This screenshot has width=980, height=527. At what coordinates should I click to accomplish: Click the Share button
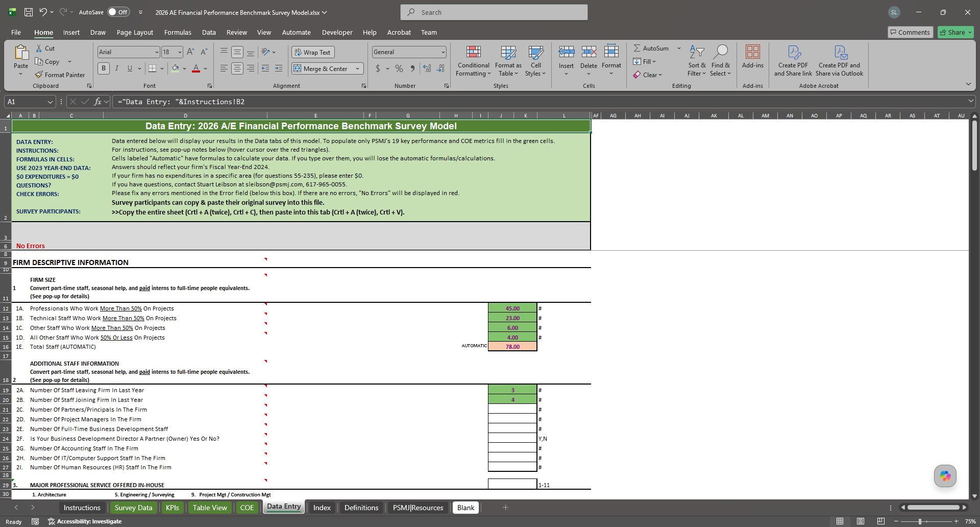click(x=955, y=32)
